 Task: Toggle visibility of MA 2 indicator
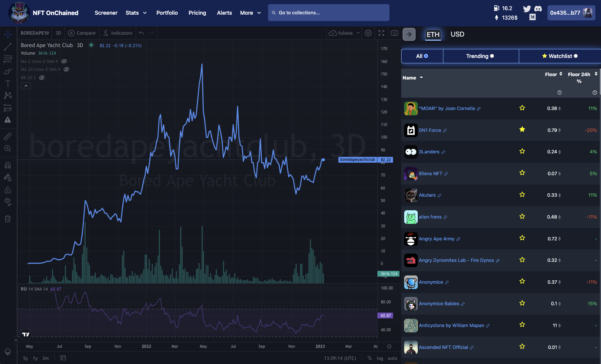click(64, 61)
